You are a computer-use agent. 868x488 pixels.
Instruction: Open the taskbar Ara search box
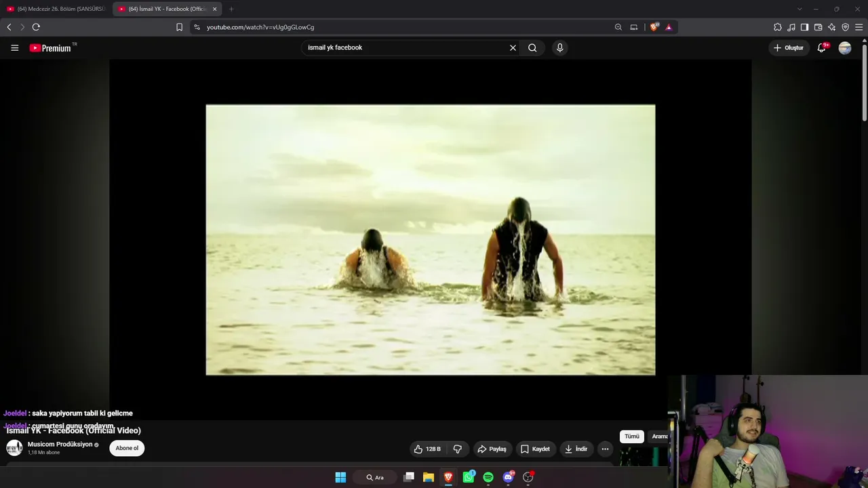click(375, 477)
